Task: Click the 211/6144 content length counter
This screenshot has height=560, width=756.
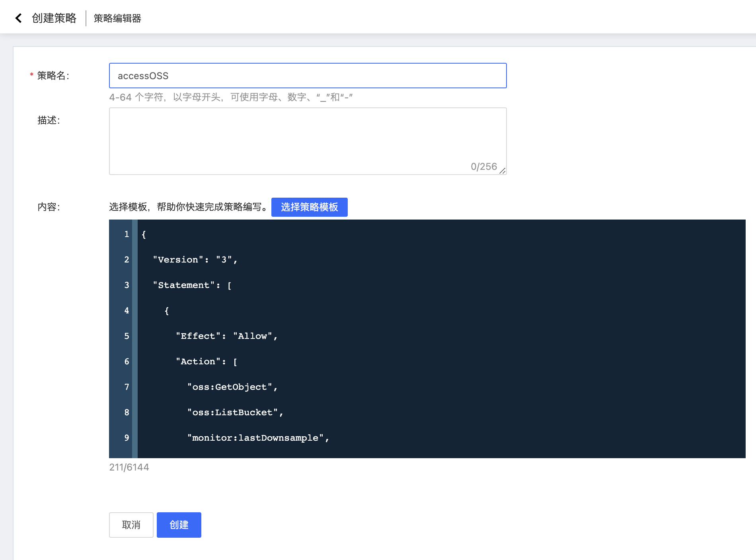Action: point(129,467)
